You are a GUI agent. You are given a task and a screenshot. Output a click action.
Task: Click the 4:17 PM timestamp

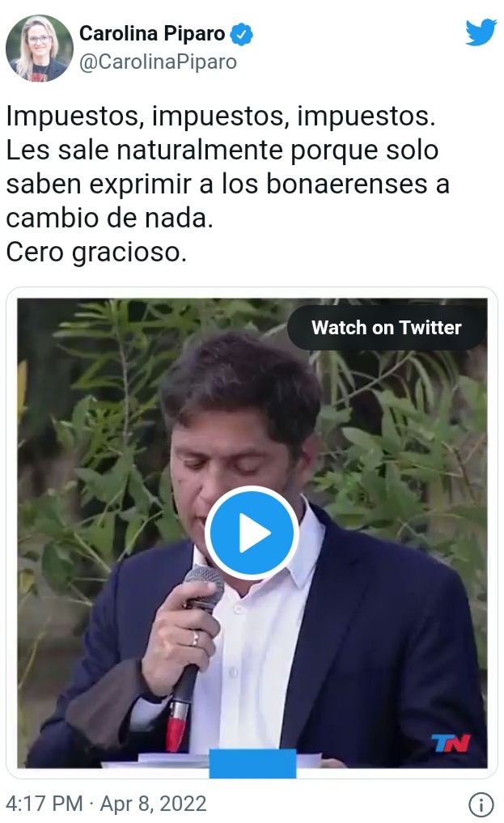coord(44,804)
